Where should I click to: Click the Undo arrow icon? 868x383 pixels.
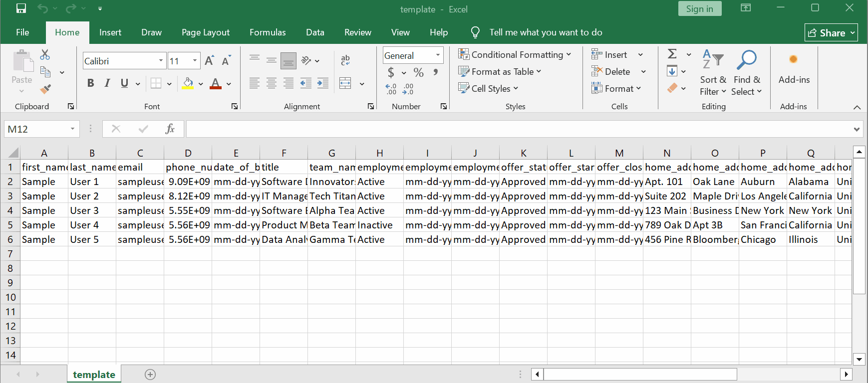[x=43, y=8]
